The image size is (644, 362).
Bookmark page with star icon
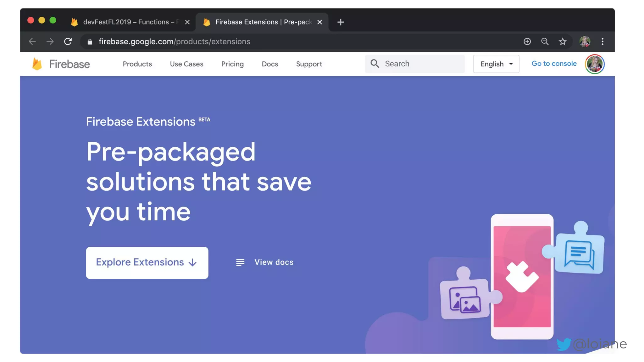click(563, 41)
